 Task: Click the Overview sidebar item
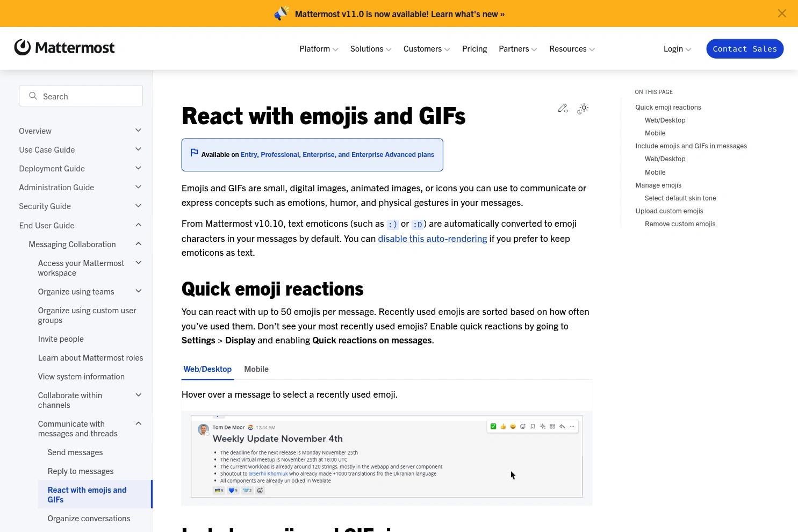click(35, 131)
